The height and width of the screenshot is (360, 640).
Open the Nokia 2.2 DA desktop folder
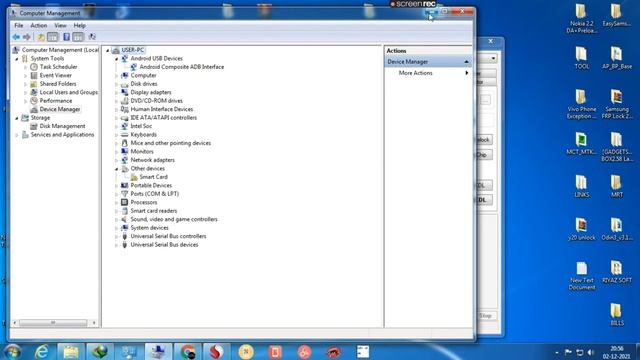tap(582, 19)
